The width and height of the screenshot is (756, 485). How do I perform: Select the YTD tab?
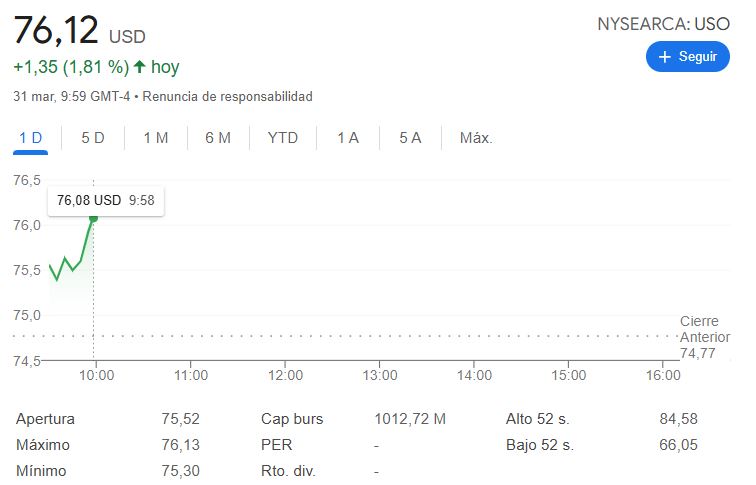point(283,138)
